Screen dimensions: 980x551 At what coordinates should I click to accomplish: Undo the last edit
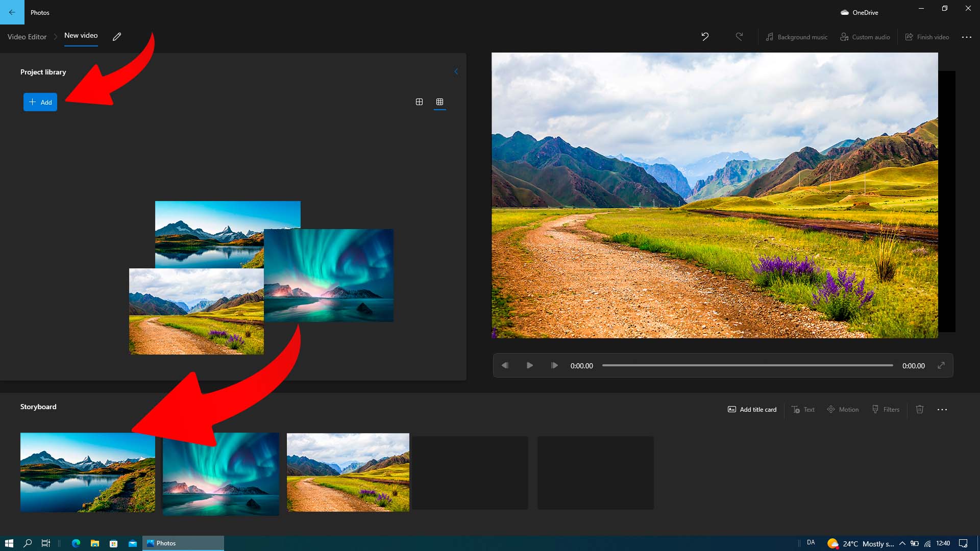point(705,37)
